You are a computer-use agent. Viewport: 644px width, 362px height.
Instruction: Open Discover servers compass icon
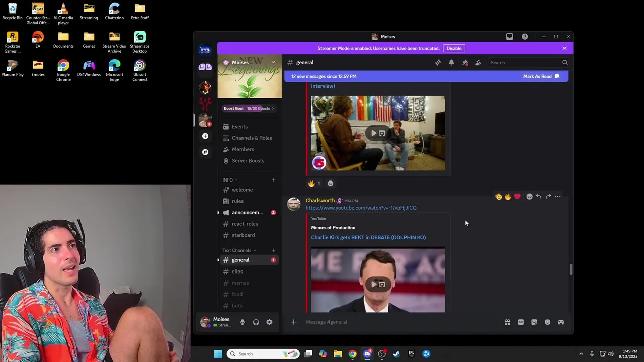(205, 152)
